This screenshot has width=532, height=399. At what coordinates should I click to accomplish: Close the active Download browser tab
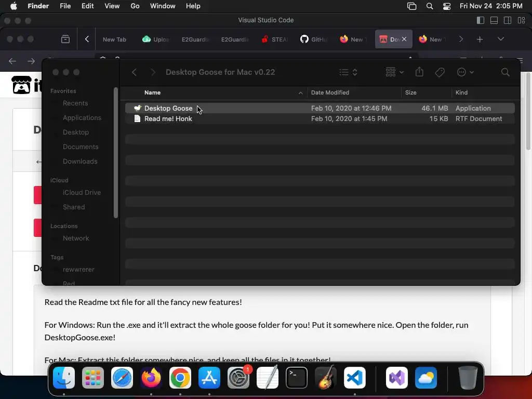click(404, 39)
